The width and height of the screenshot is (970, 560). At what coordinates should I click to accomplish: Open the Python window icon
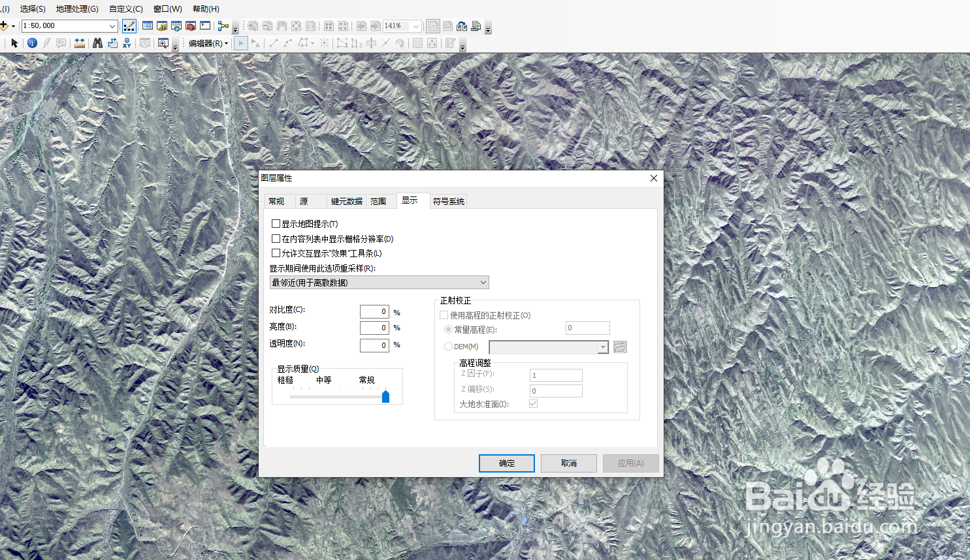[x=206, y=25]
